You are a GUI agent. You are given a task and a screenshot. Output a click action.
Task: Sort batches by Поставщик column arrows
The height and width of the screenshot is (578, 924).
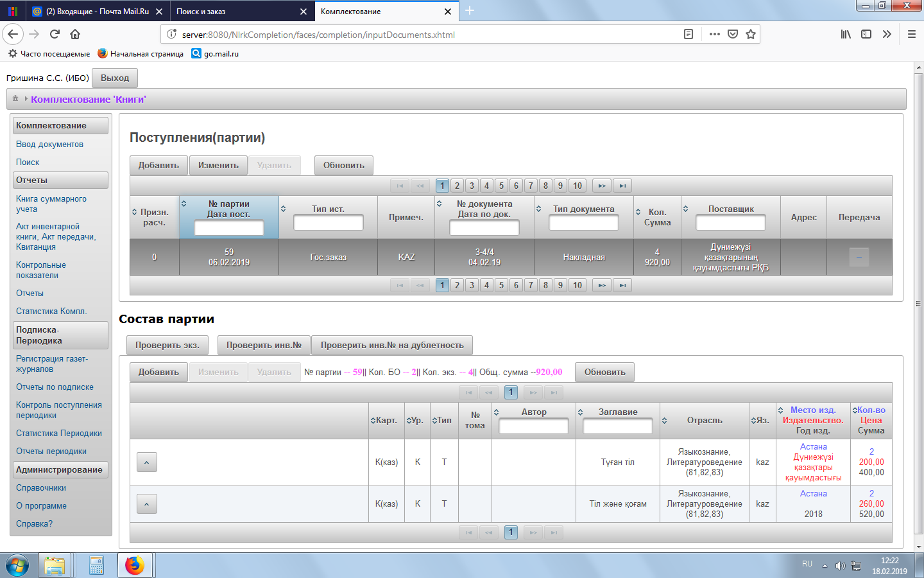pyautogui.click(x=685, y=209)
